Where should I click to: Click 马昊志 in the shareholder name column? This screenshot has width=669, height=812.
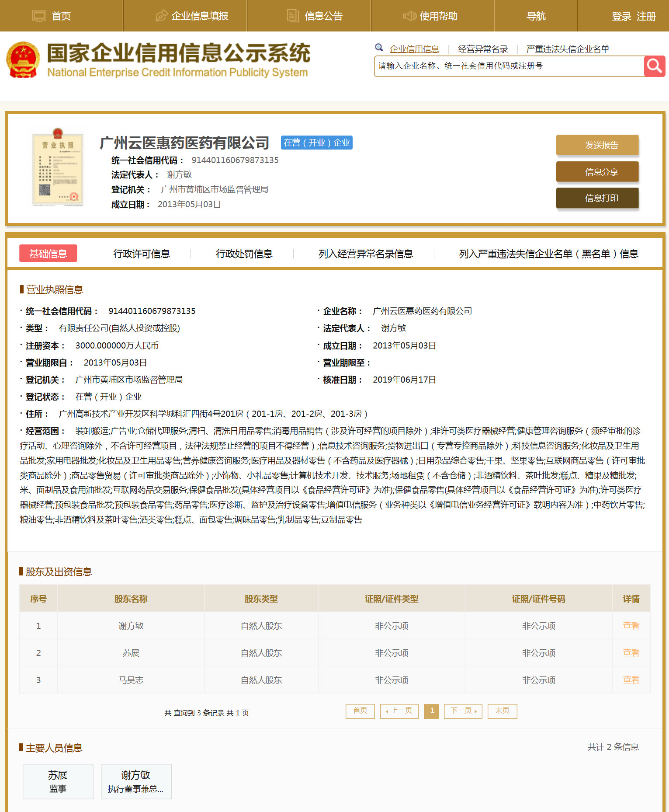point(131,680)
